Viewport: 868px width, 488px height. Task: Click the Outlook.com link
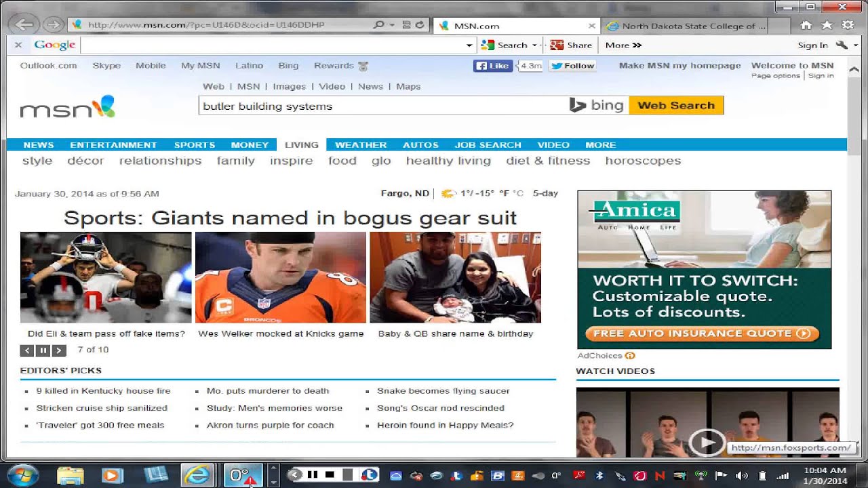click(x=49, y=66)
